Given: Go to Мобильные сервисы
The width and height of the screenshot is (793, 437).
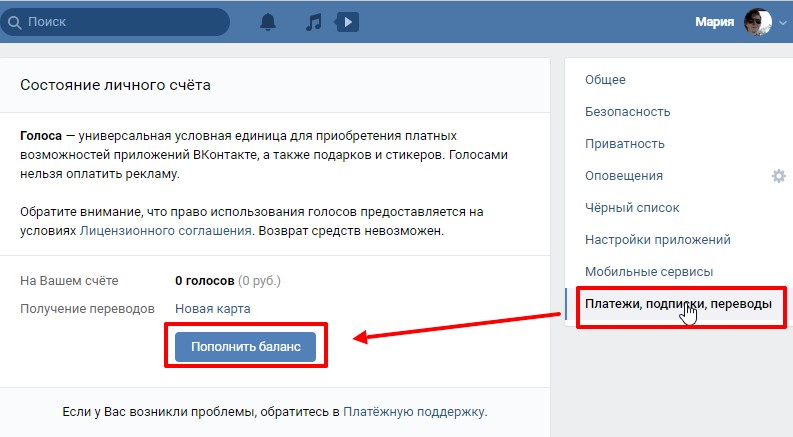Looking at the screenshot, I should pyautogui.click(x=649, y=272).
